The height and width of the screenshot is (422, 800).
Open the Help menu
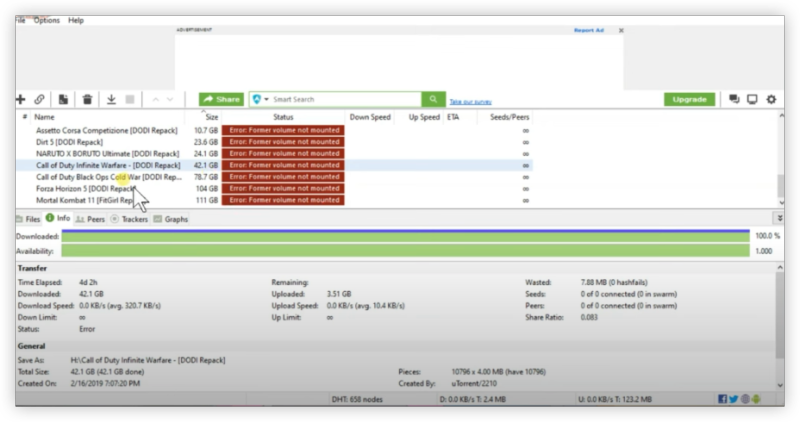pyautogui.click(x=76, y=20)
